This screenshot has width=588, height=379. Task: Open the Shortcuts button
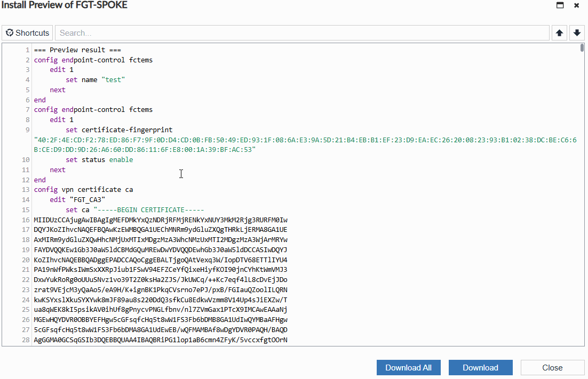click(28, 33)
